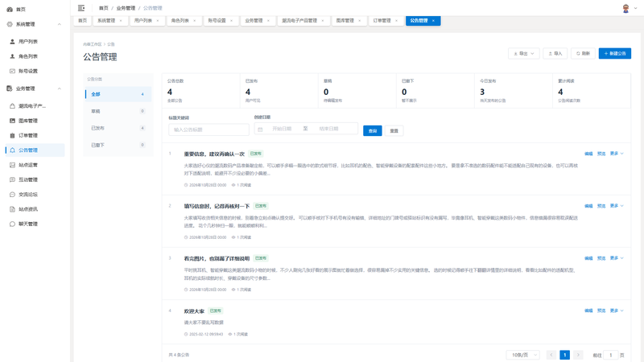Edit the 填写信息时 announcement
The width and height of the screenshot is (644, 362).
tap(588, 206)
